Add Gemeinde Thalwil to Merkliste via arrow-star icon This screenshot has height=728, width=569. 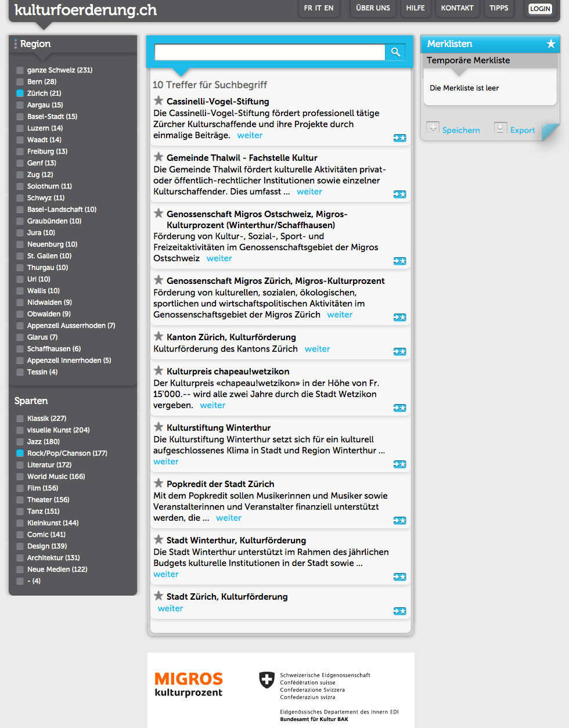point(399,194)
